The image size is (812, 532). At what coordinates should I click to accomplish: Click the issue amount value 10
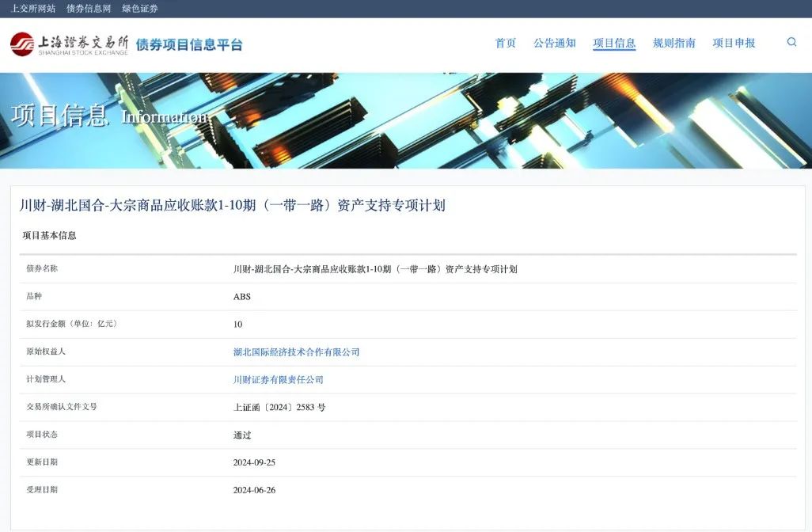click(x=237, y=325)
